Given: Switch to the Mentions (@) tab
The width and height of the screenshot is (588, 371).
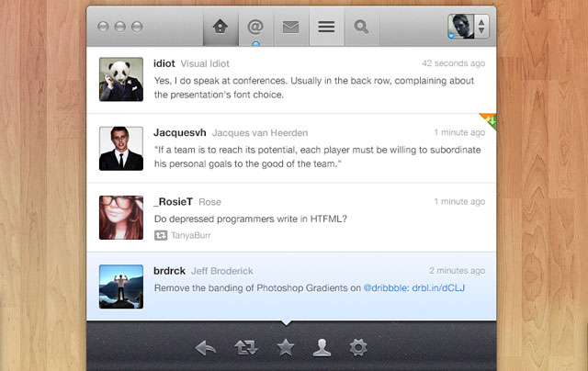Looking at the screenshot, I should coord(255,27).
